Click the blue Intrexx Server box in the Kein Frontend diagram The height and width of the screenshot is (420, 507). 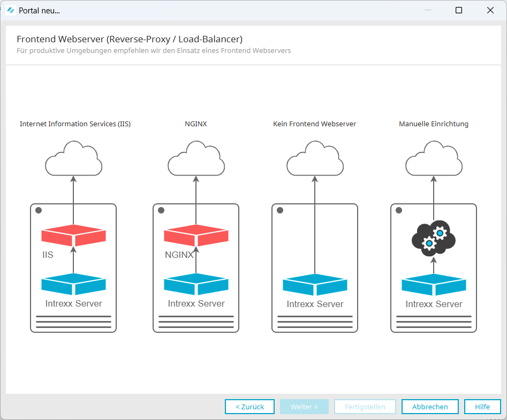(x=315, y=285)
